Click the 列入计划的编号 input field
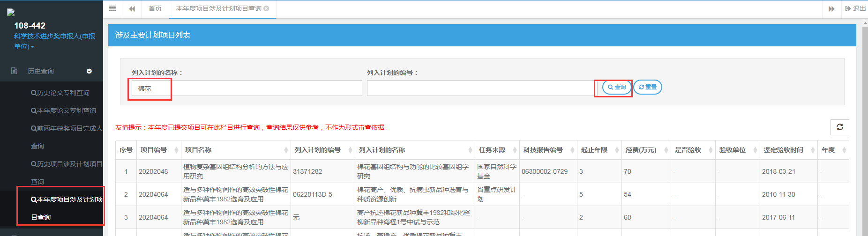This screenshot has height=236, width=868. pyautogui.click(x=482, y=88)
